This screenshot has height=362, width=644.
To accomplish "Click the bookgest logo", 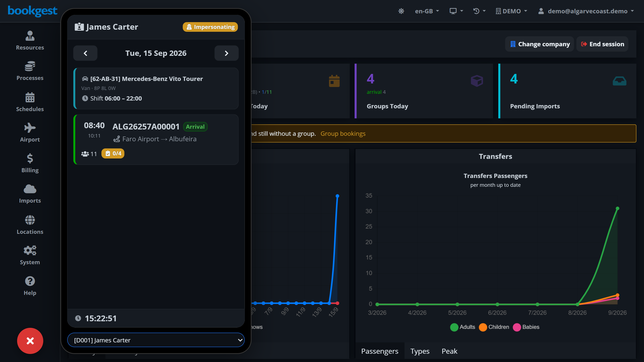I will pos(32,11).
